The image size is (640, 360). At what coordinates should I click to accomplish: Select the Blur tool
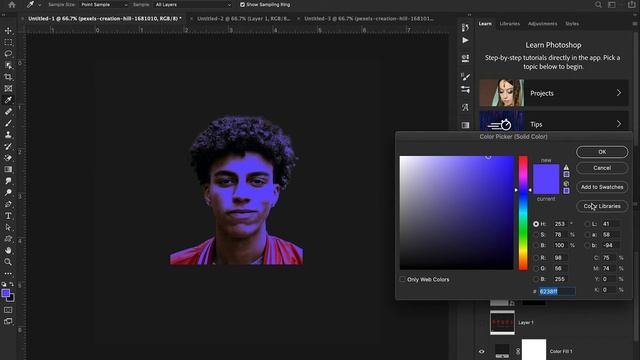coord(8,181)
